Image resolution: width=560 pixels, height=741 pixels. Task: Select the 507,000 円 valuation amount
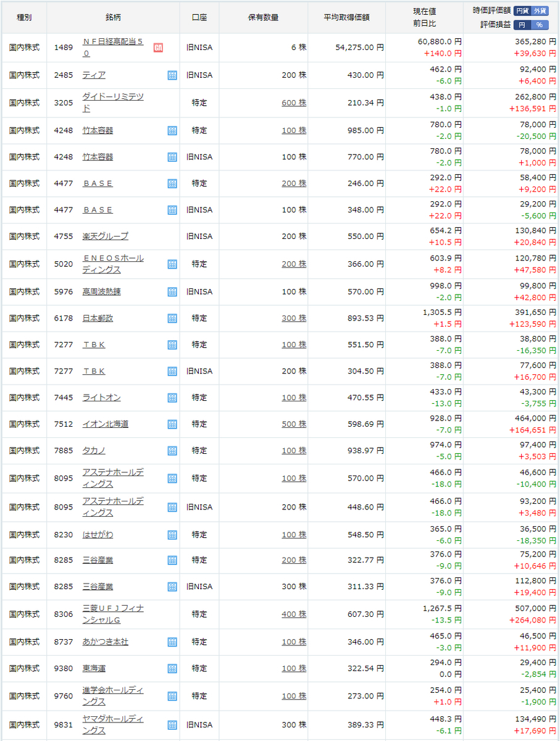(536, 609)
